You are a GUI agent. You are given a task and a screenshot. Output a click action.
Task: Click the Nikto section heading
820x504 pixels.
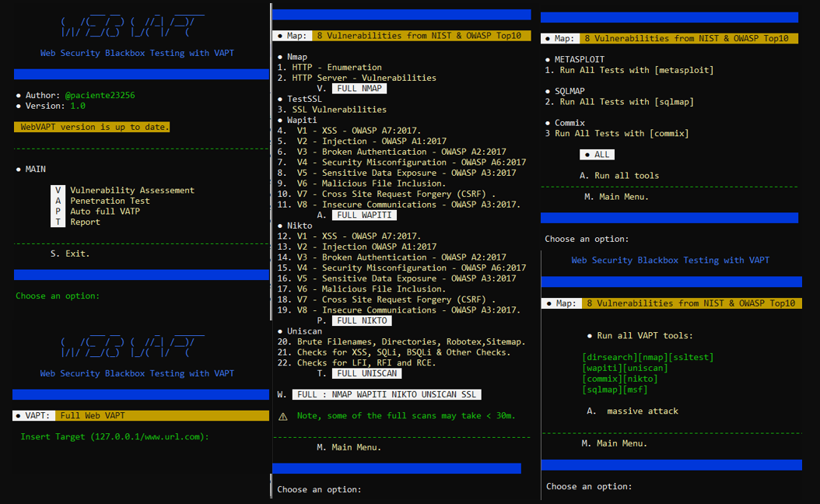(300, 226)
